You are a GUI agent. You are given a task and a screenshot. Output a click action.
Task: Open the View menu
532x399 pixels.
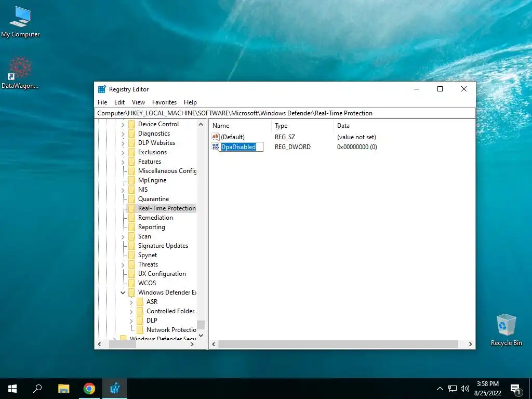(x=138, y=102)
